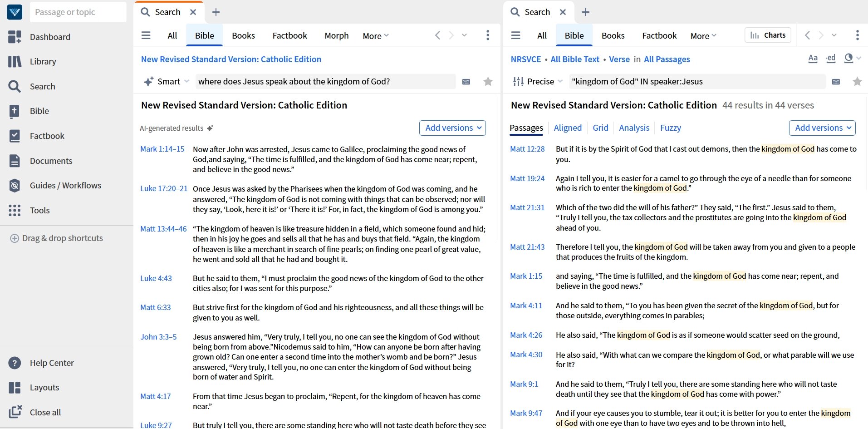The height and width of the screenshot is (429, 868).
Task: Click the Jesus kingdom query field
Action: [325, 82]
